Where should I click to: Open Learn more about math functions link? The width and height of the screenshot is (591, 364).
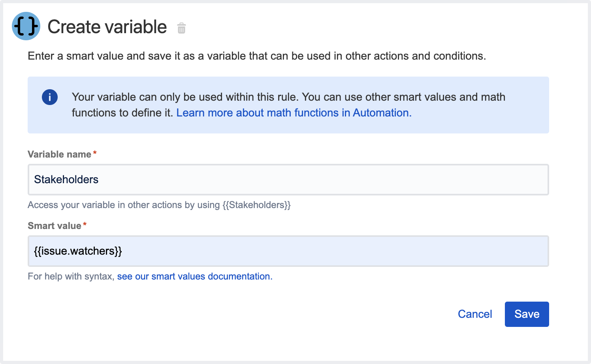point(294,113)
